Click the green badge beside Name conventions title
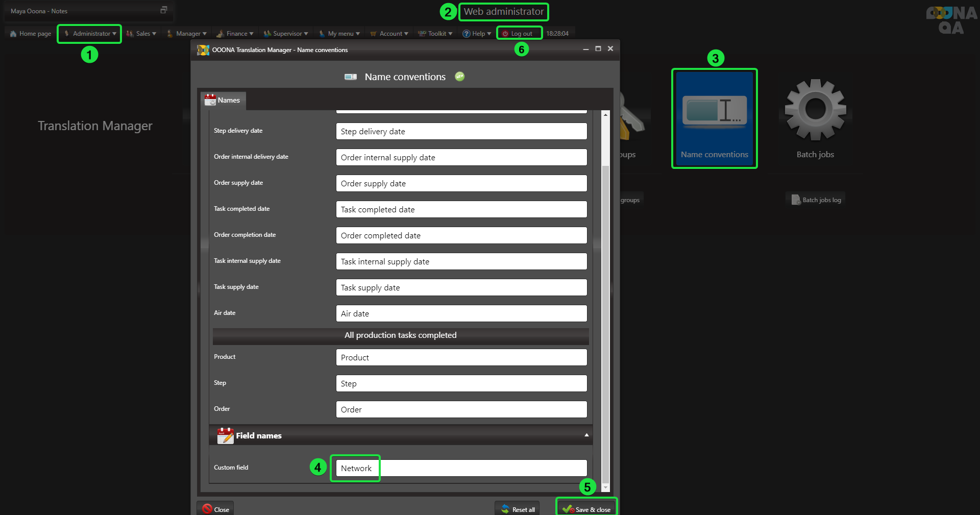The image size is (980, 515). [460, 77]
